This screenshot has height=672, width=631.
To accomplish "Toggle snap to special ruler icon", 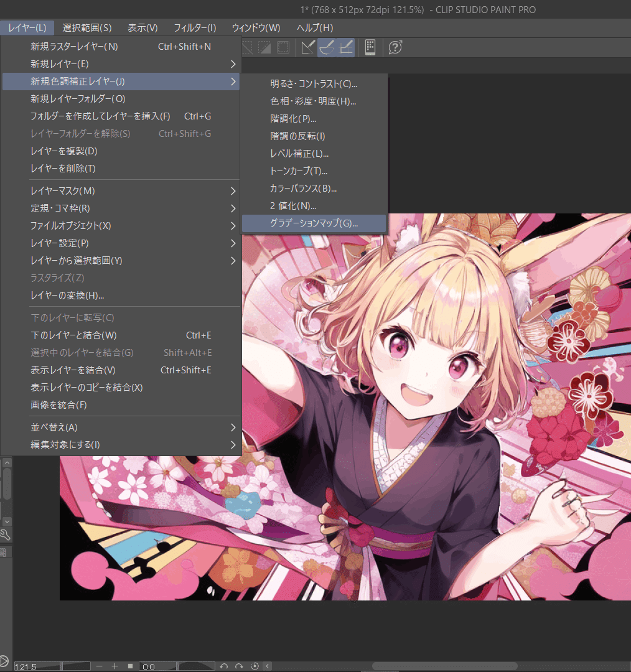I will click(327, 47).
